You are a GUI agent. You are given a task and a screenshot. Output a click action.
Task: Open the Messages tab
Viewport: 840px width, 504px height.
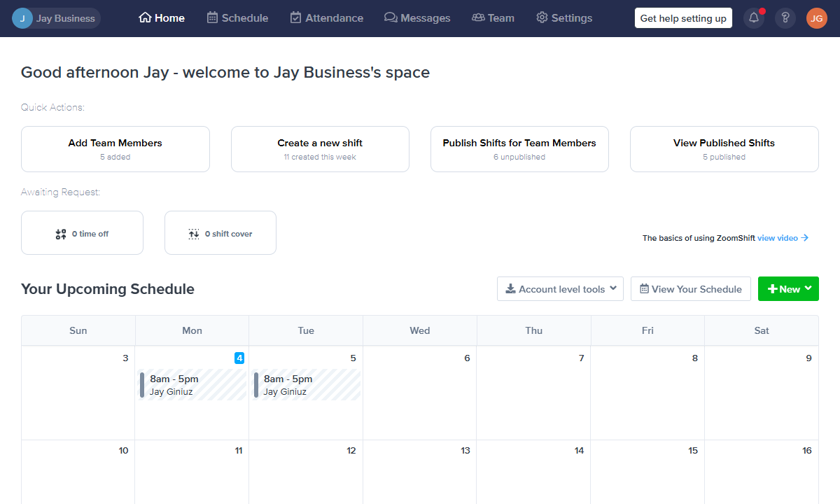417,18
